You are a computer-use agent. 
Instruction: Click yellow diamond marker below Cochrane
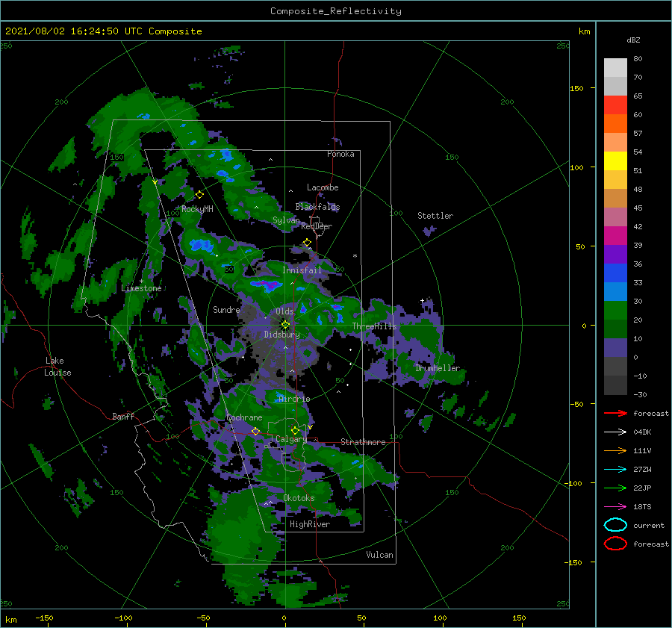255,432
